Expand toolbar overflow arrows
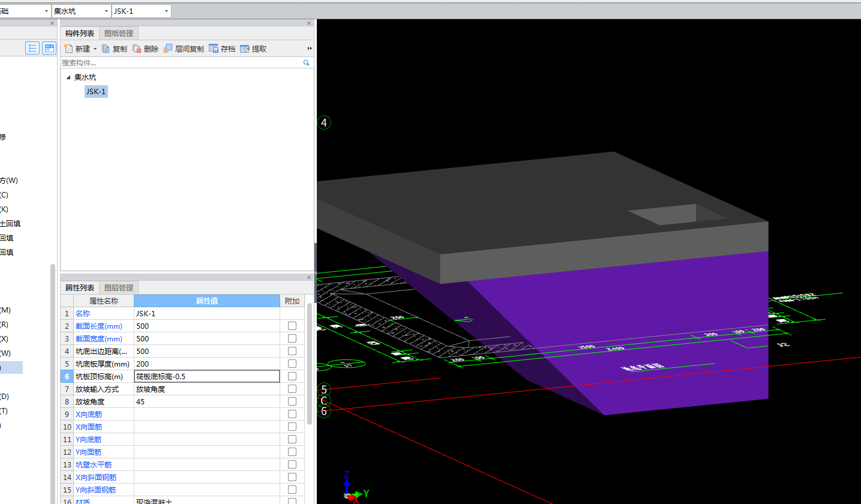Viewport: 861px width, 504px height. [x=310, y=49]
